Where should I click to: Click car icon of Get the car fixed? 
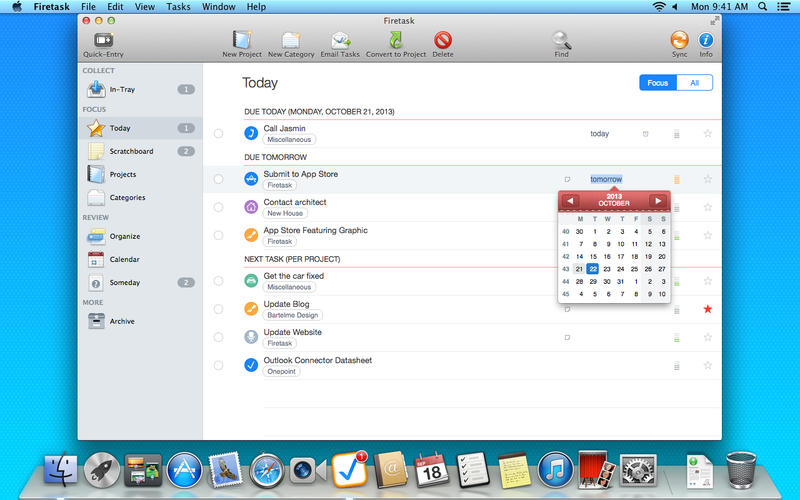pyautogui.click(x=251, y=281)
